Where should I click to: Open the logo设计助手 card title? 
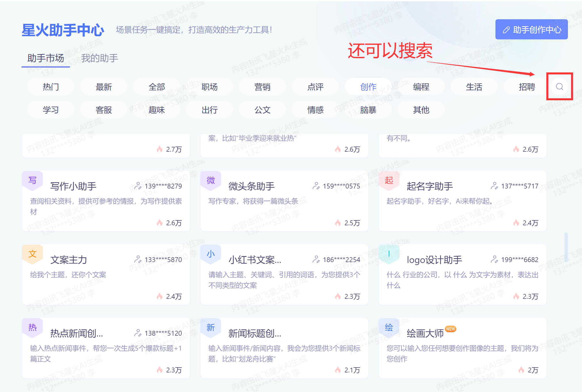(x=434, y=260)
